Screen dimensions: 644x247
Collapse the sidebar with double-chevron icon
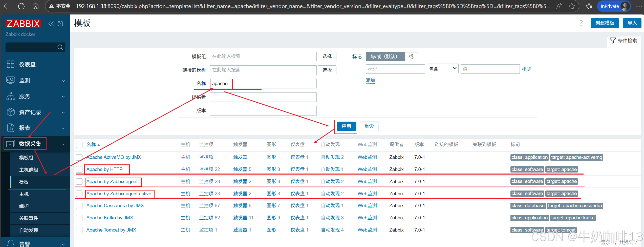pos(51,24)
